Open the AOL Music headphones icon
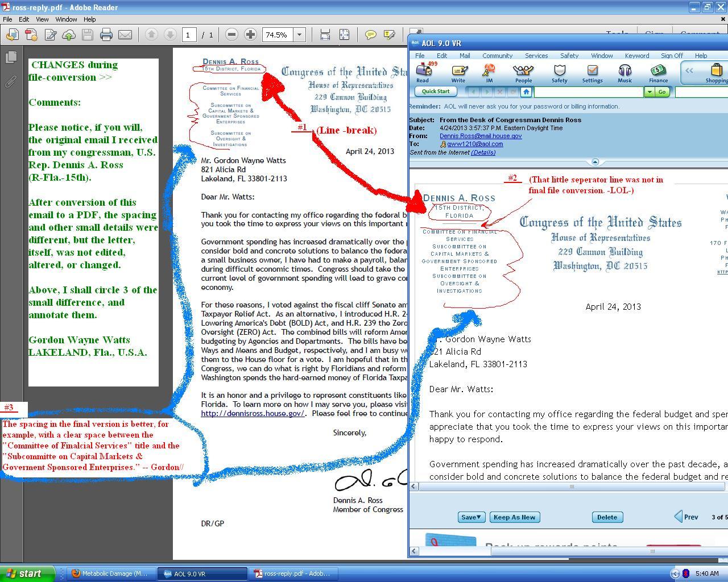The width and height of the screenshot is (728, 582). point(625,73)
